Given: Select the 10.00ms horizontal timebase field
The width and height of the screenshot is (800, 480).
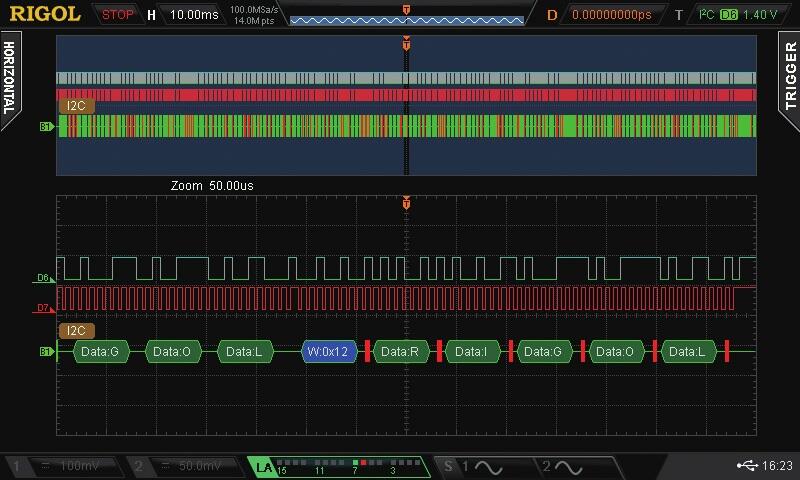Looking at the screenshot, I should [x=194, y=15].
